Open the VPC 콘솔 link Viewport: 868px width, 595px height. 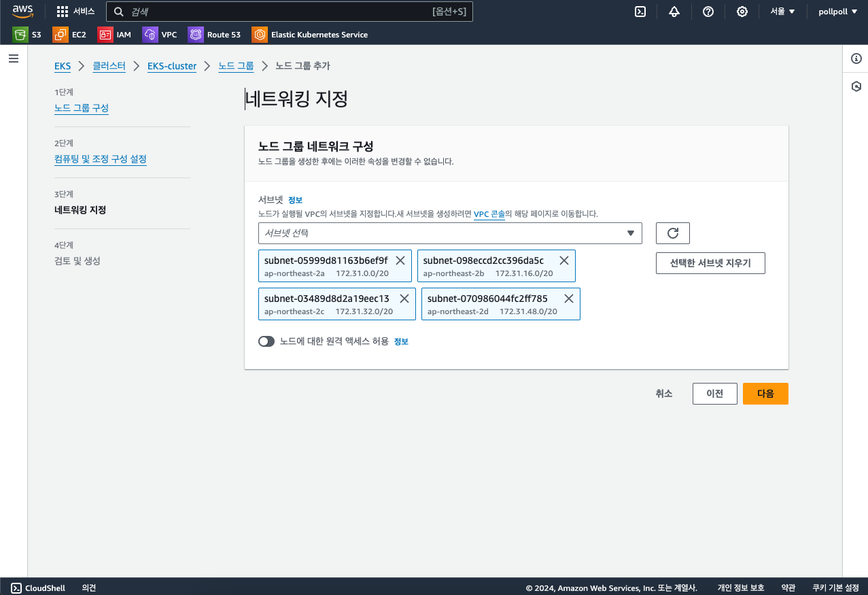[489, 214]
